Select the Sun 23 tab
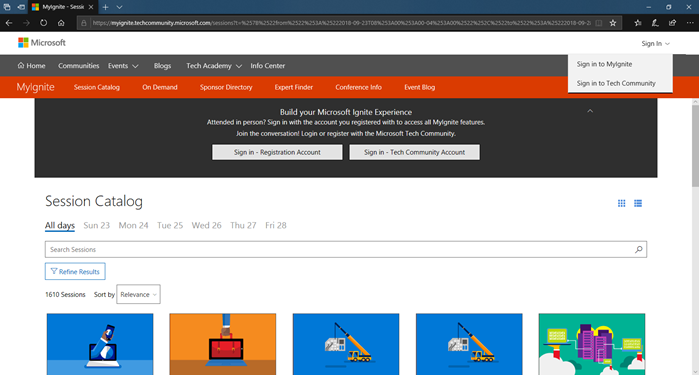Screen dimensions: 699x375 coord(96,226)
